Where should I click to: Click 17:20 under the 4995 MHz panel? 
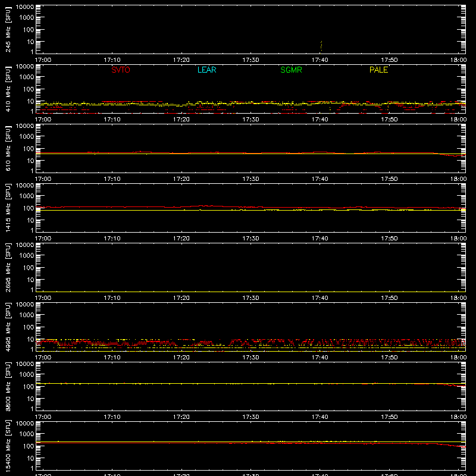point(181,358)
